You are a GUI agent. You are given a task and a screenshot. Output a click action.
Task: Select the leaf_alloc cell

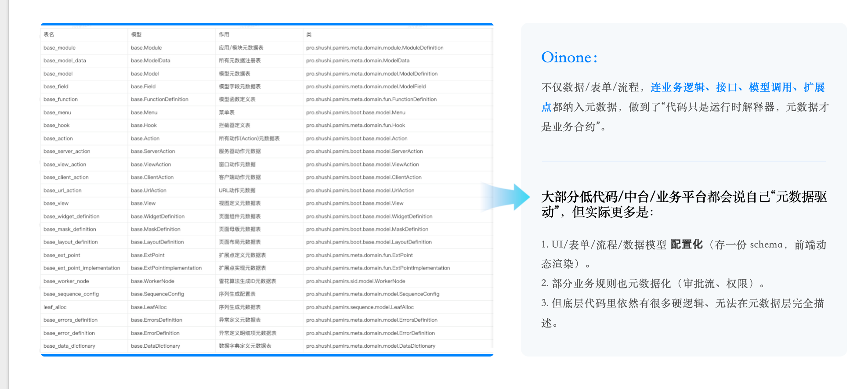pyautogui.click(x=55, y=307)
